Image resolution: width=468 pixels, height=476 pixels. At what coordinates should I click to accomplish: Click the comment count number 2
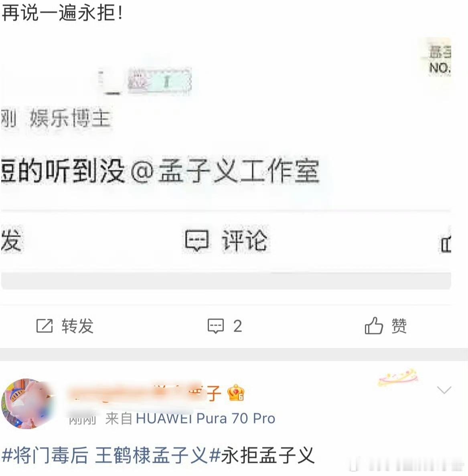(238, 326)
